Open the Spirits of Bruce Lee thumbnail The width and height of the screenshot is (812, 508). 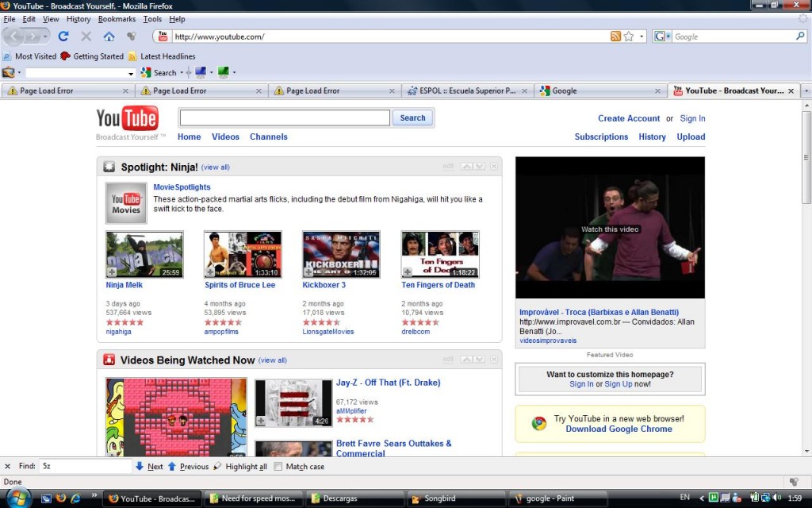pyautogui.click(x=243, y=254)
